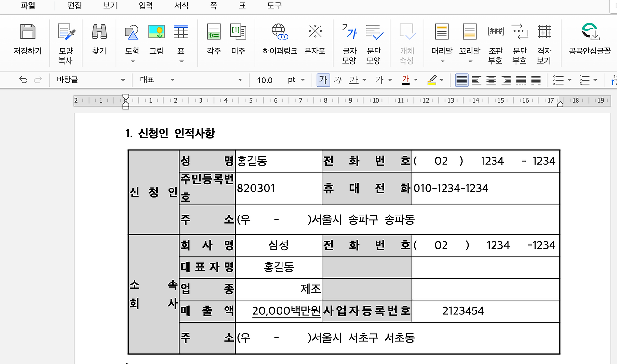Screen dimensions: 617x364
Task: Open the 편집 menu
Action: tap(75, 6)
